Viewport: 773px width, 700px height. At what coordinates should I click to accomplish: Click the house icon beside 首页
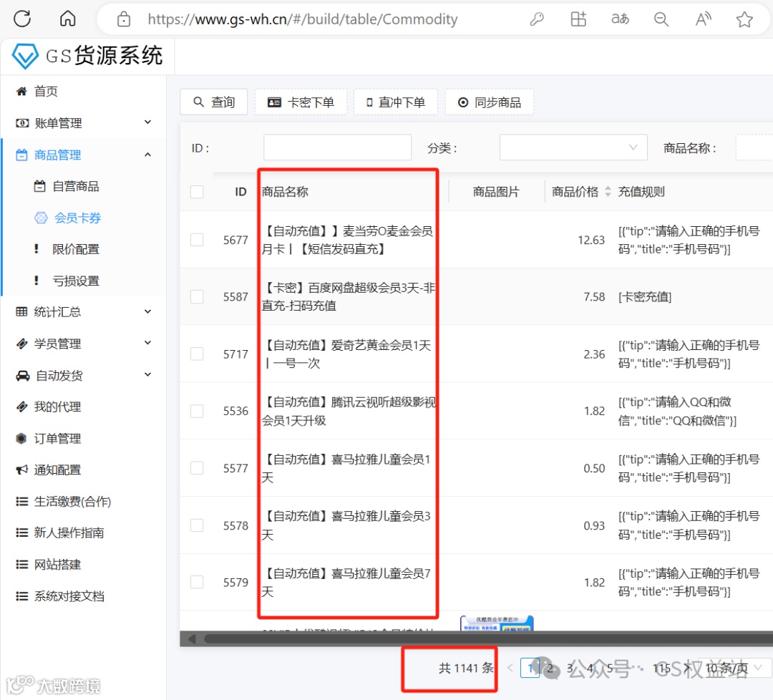point(21,91)
